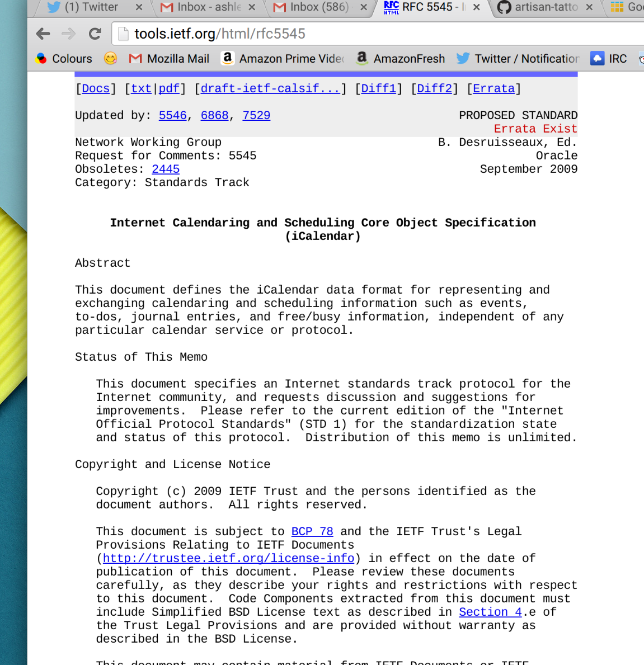Click the Colours bookmark icon

click(41, 59)
